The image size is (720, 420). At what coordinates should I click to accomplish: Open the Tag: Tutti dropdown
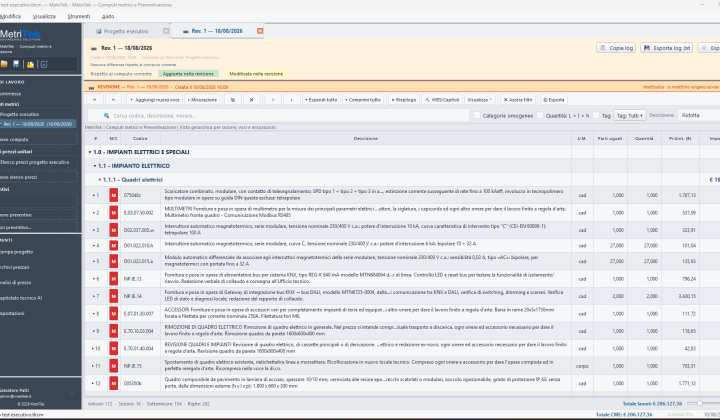pos(630,116)
